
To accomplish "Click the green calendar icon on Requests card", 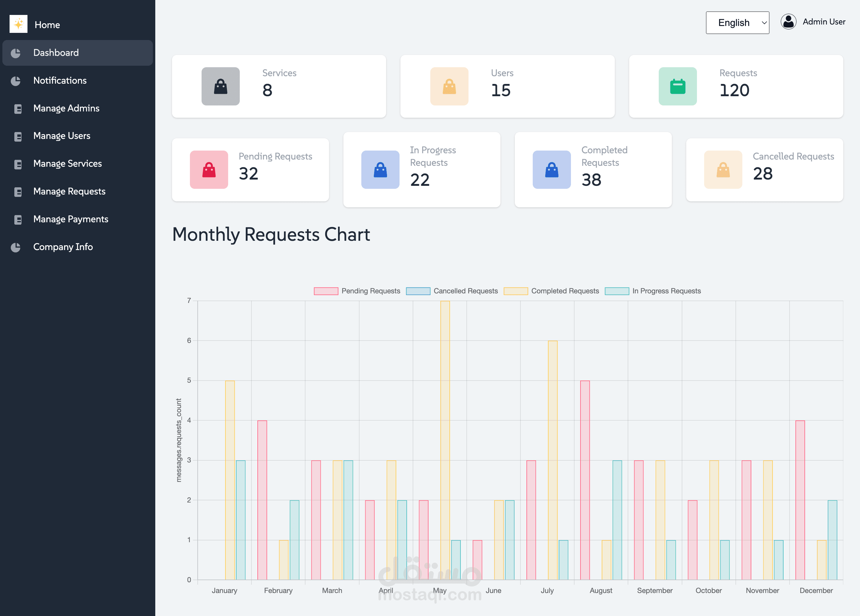I will tap(677, 86).
